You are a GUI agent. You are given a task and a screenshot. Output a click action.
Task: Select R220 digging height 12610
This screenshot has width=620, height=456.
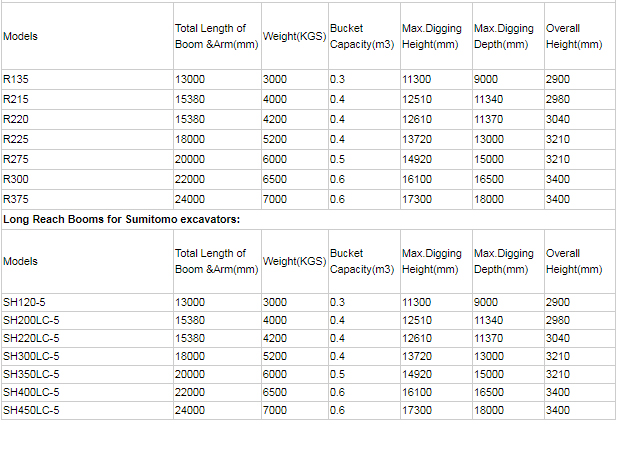[x=417, y=119]
